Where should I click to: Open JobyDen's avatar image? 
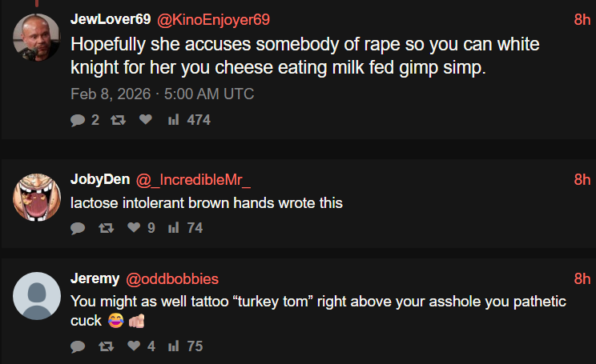click(x=37, y=196)
